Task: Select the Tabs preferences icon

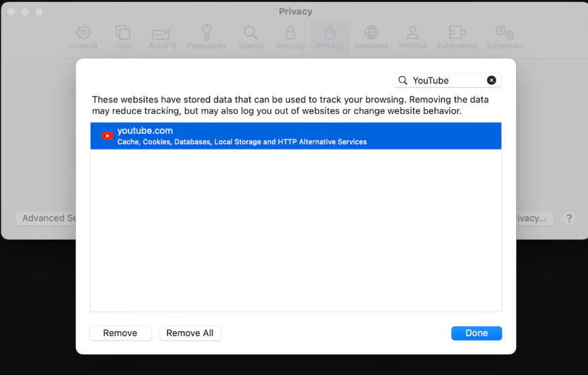Action: pos(123,33)
